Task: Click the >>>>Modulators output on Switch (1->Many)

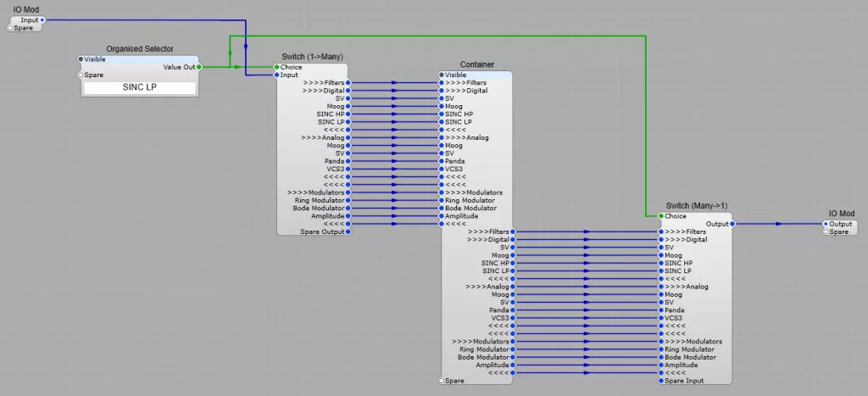Action: point(348,192)
